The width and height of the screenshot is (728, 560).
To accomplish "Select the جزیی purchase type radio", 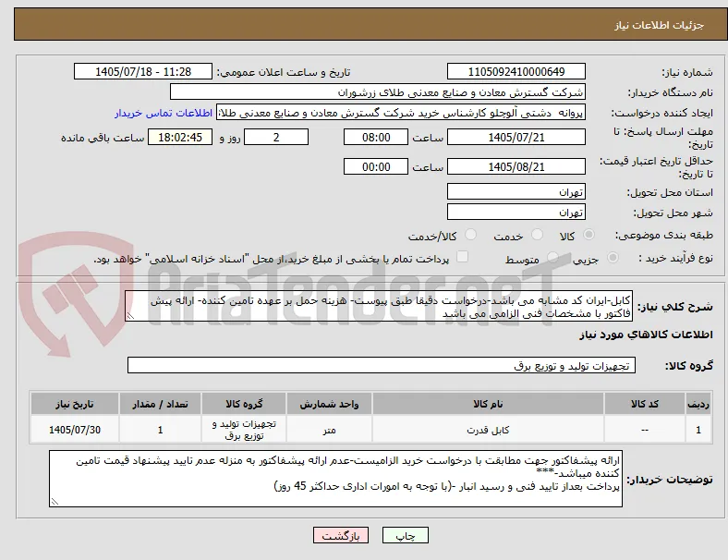I will click(x=613, y=258).
